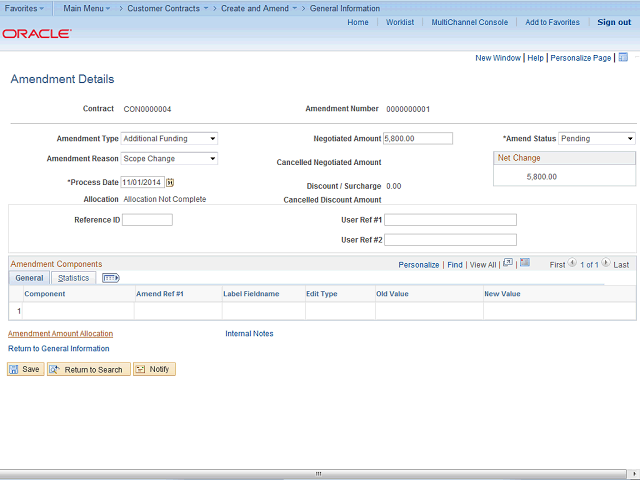Click View All in grid header

(483, 265)
